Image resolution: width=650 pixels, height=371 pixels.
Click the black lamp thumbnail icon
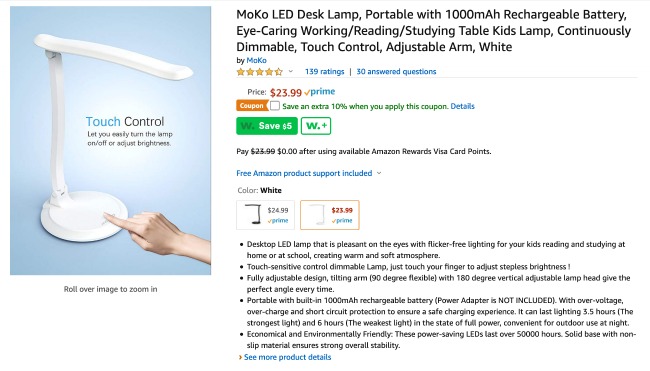[252, 215]
